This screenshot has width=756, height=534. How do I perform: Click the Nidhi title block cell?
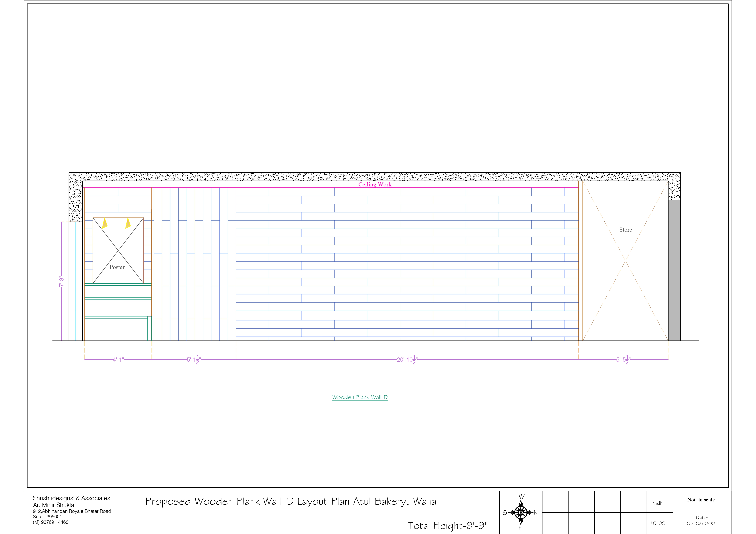click(x=658, y=503)
